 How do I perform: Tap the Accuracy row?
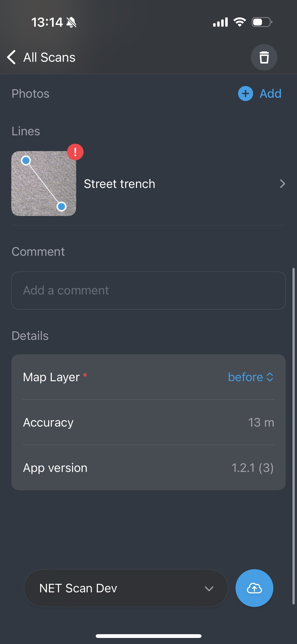[x=148, y=422]
